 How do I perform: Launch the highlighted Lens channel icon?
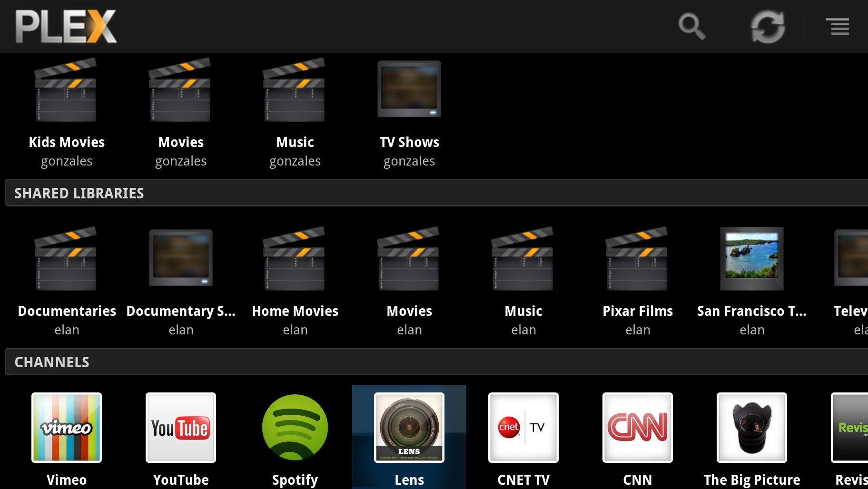pos(409,428)
